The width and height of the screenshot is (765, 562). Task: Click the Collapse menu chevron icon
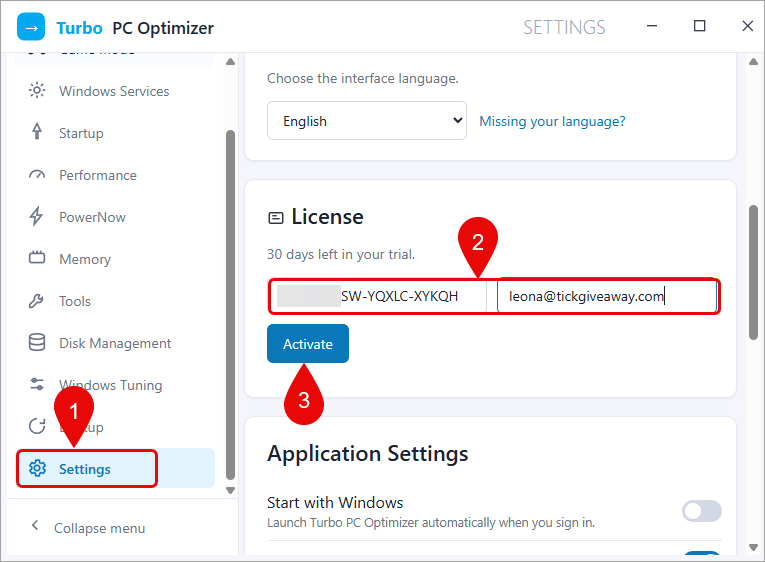[x=35, y=525]
